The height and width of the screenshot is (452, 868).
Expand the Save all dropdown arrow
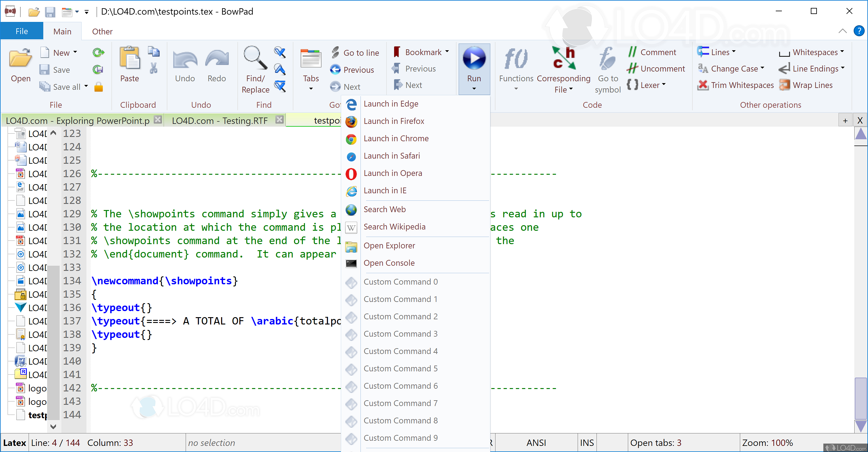86,86
